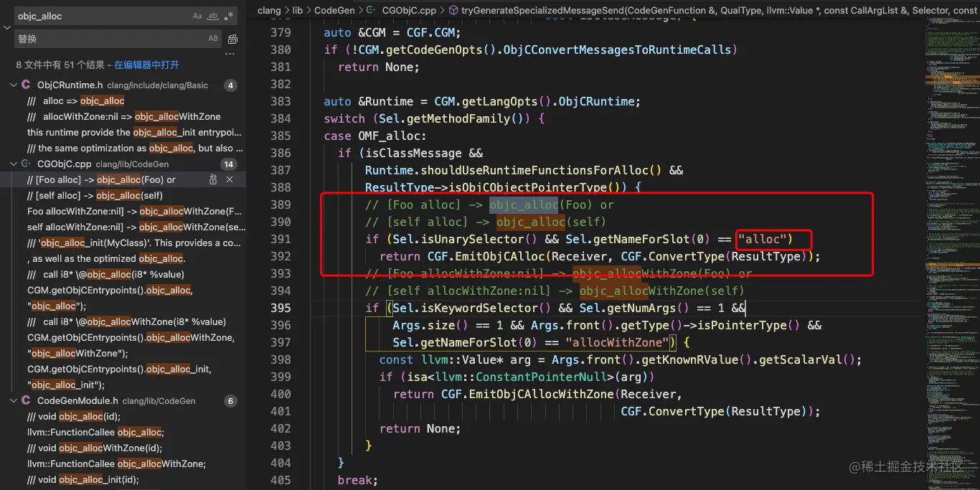Collapse the replace field with the chevron
This screenshot has height=490, width=980.
click(x=7, y=27)
